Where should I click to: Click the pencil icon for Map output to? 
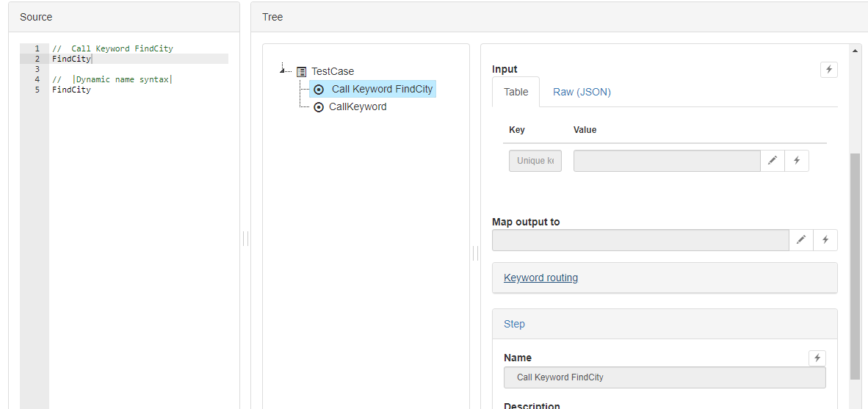[801, 239]
